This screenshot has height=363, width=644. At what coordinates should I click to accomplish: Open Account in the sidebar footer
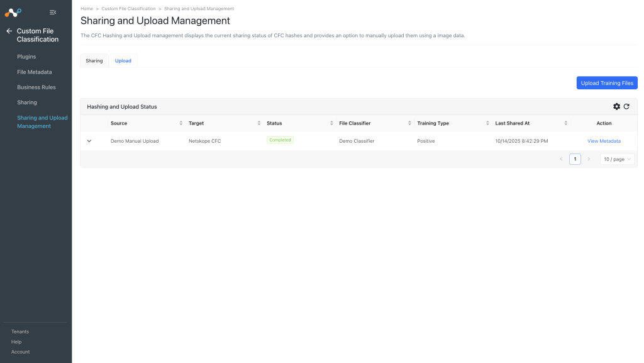(20, 352)
